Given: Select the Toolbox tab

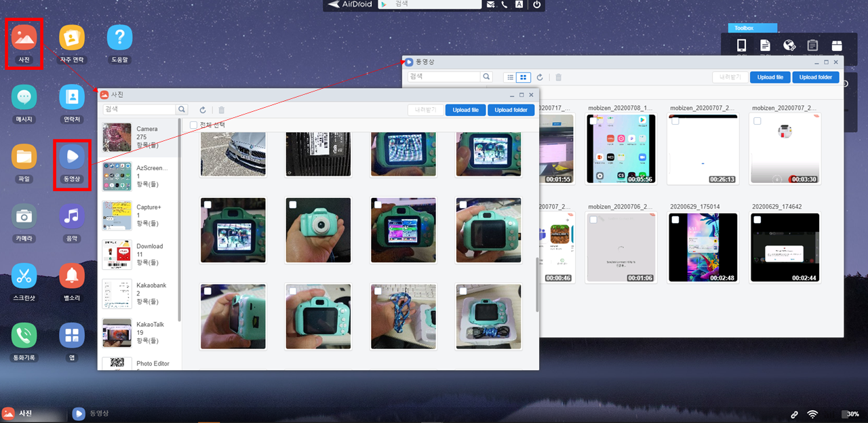Looking at the screenshot, I should (752, 28).
